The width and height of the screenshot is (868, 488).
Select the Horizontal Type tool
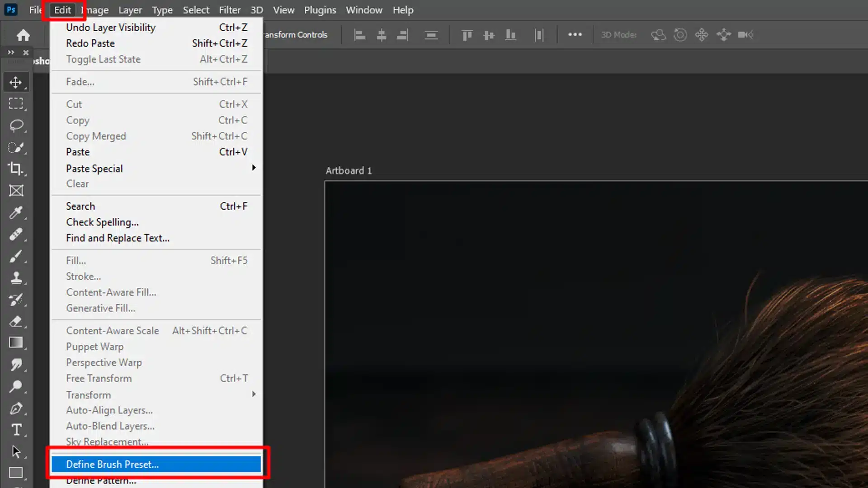pos(16,430)
